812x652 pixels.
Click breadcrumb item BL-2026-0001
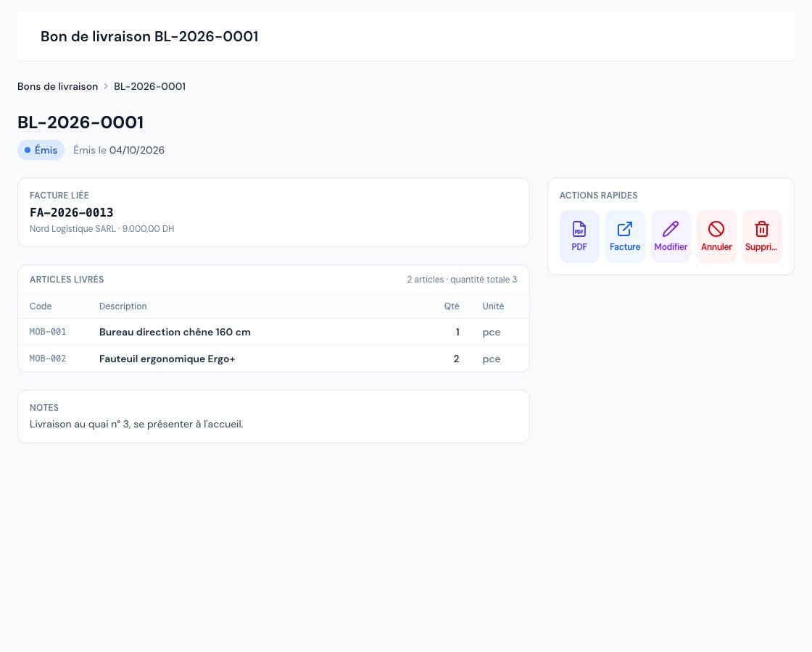[149, 86]
